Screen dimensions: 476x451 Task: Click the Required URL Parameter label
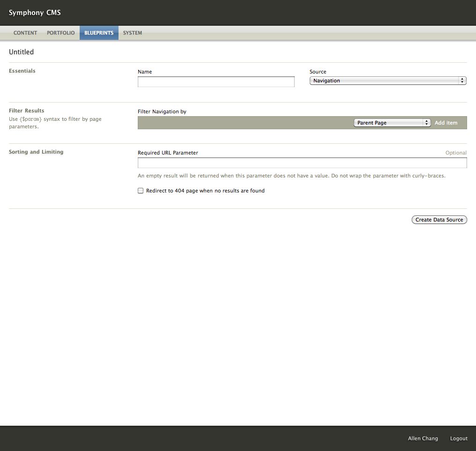168,153
